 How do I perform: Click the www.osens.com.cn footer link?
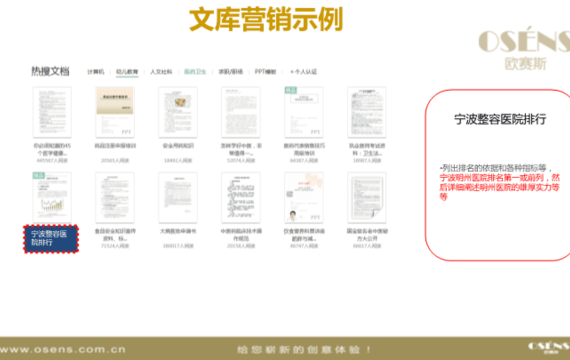click(63, 349)
